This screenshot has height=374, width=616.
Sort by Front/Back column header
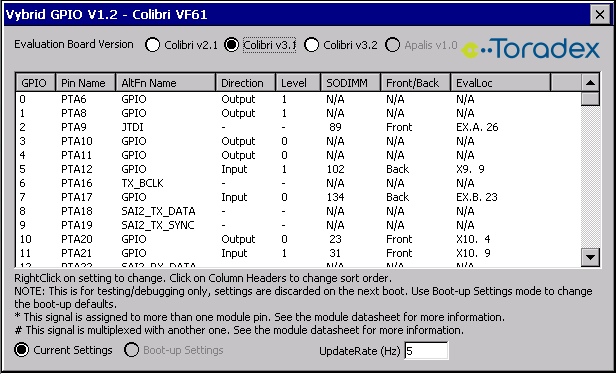[x=415, y=82]
